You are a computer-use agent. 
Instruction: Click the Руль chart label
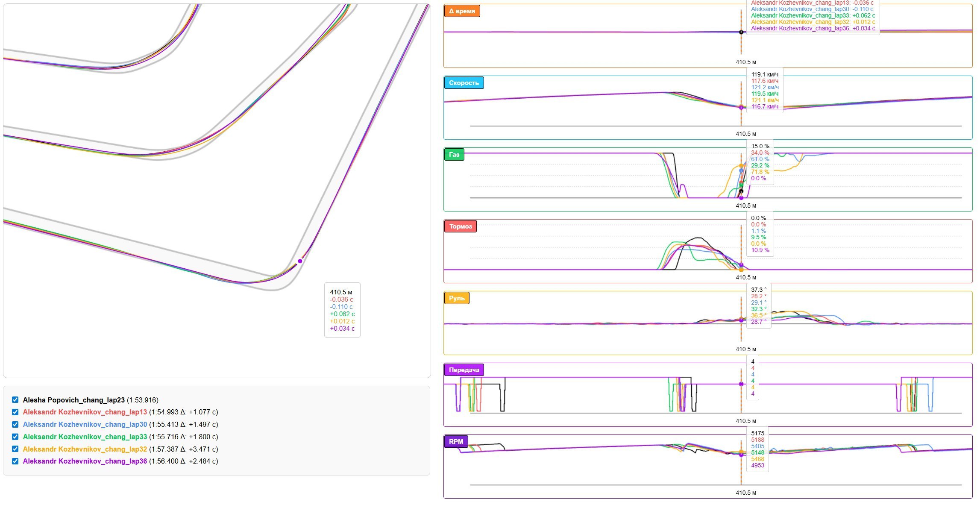457,298
